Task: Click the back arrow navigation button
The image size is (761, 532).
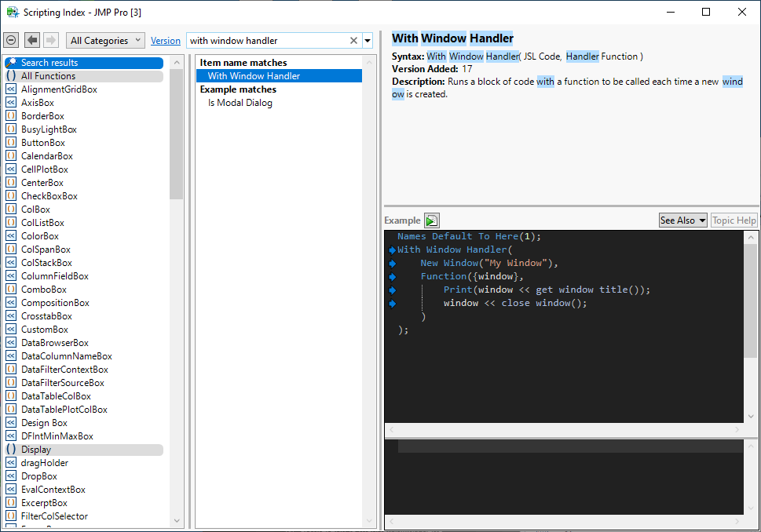Action: tap(32, 40)
